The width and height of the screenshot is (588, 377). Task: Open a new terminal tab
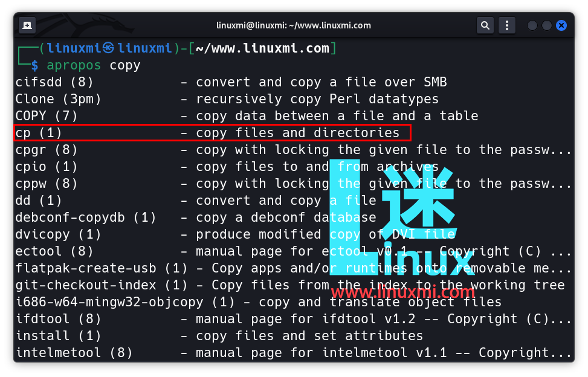pyautogui.click(x=27, y=25)
